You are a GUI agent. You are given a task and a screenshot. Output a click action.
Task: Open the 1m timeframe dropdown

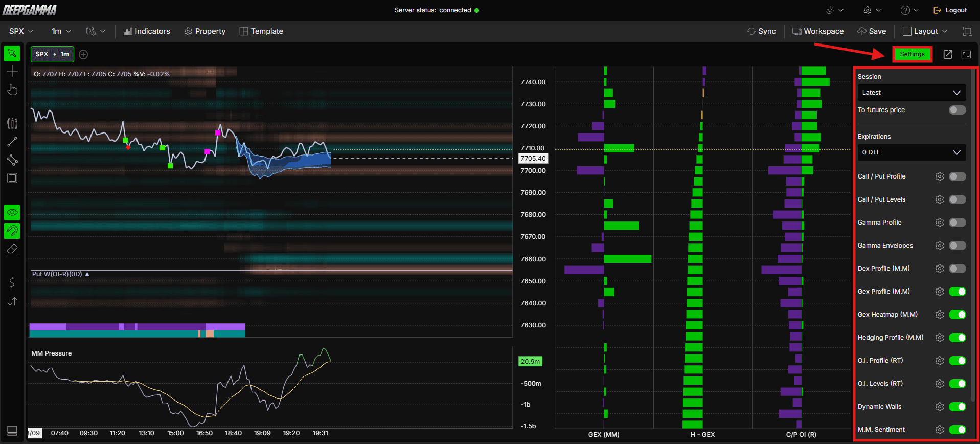pyautogui.click(x=61, y=31)
